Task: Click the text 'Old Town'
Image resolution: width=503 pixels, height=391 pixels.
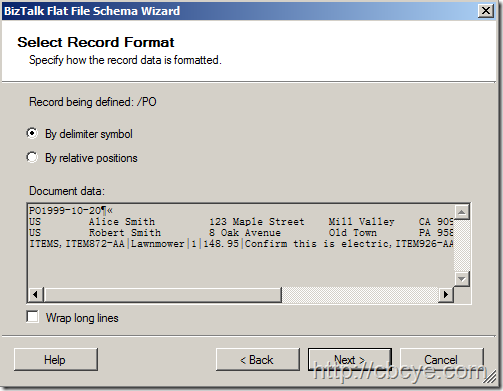Action: (353, 233)
